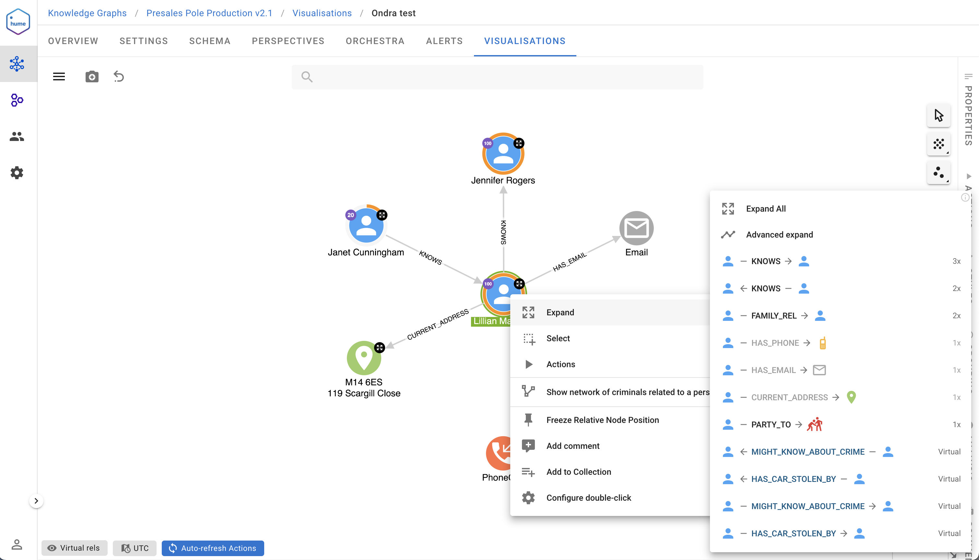Image resolution: width=979 pixels, height=560 pixels.
Task: Expand the left sidebar chevron
Action: (x=36, y=501)
